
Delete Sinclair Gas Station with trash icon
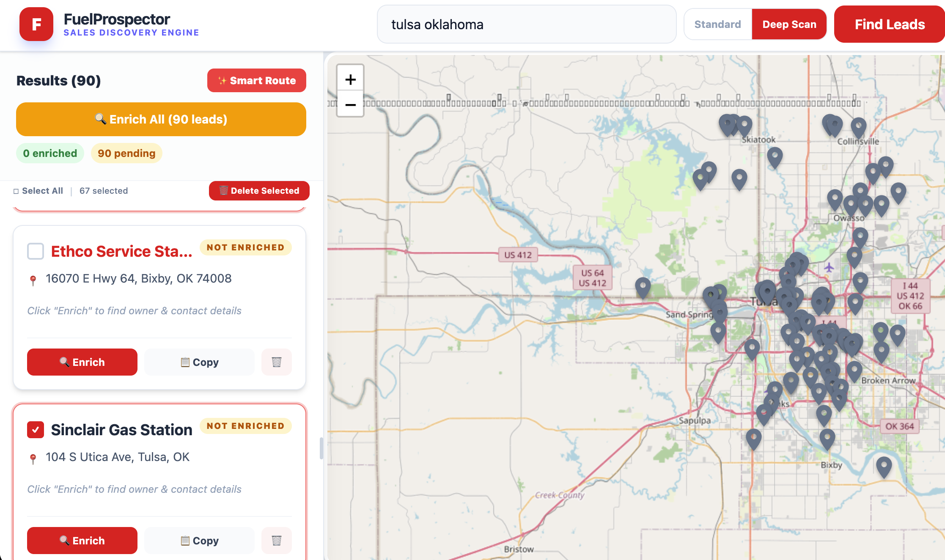[277, 541]
